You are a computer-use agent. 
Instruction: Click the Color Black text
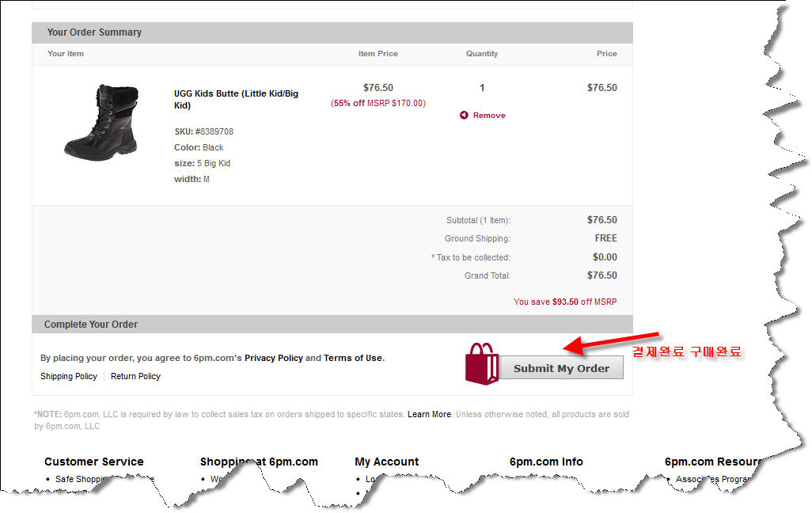click(199, 148)
